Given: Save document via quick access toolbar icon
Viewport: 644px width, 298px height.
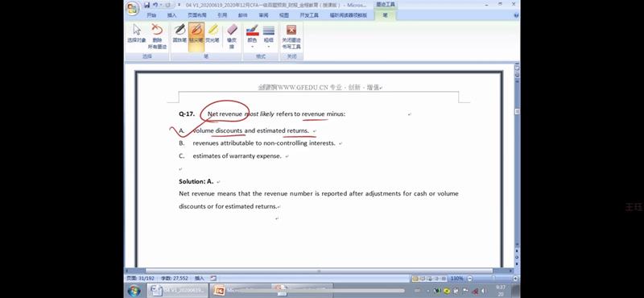Looking at the screenshot, I should 147,5.
